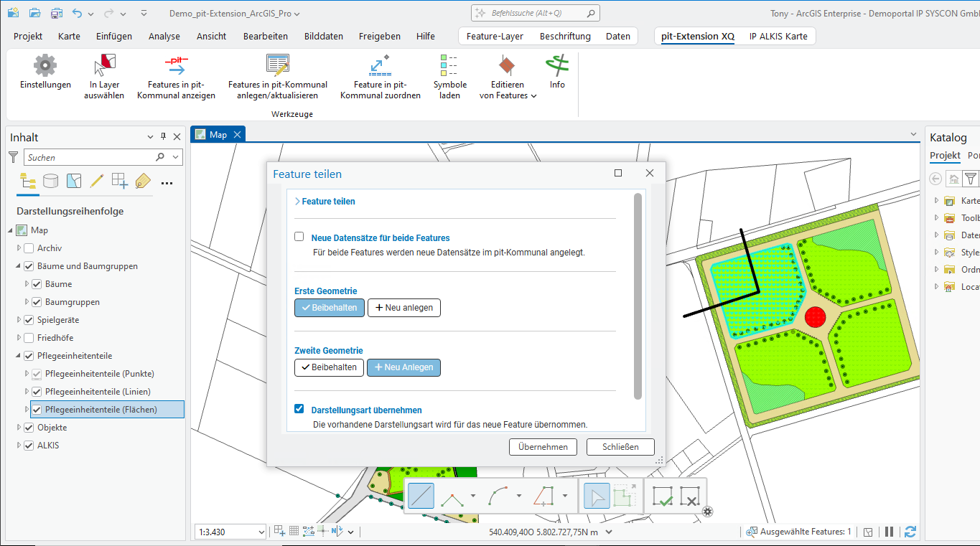
Task: Select the line sketch tool in edit toolbar
Action: tap(421, 495)
